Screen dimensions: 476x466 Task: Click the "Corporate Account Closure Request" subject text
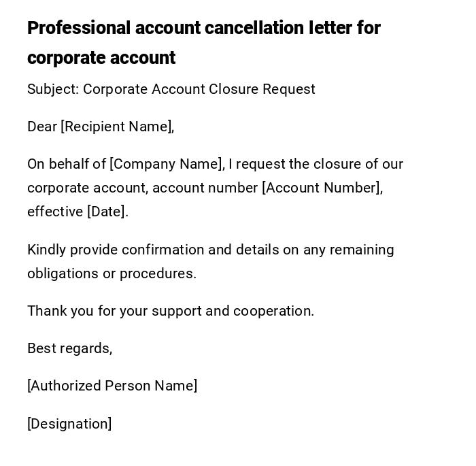[x=199, y=89]
